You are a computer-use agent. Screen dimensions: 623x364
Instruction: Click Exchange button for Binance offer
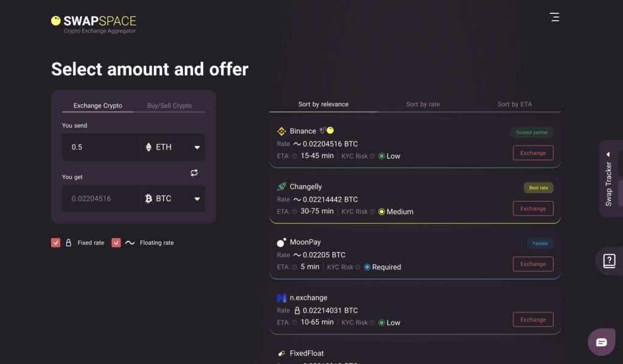click(533, 153)
